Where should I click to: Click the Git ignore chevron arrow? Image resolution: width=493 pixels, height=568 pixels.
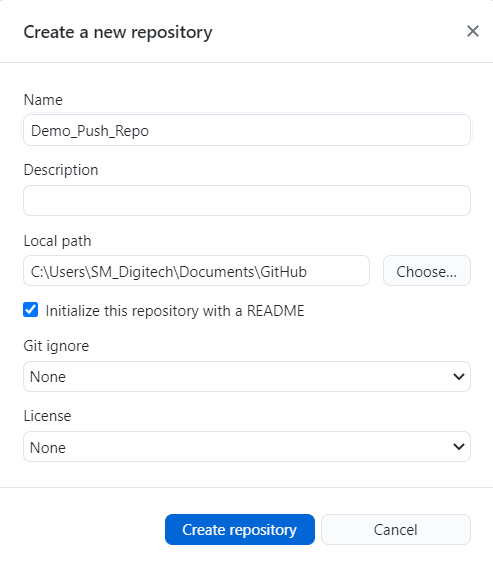coord(459,377)
